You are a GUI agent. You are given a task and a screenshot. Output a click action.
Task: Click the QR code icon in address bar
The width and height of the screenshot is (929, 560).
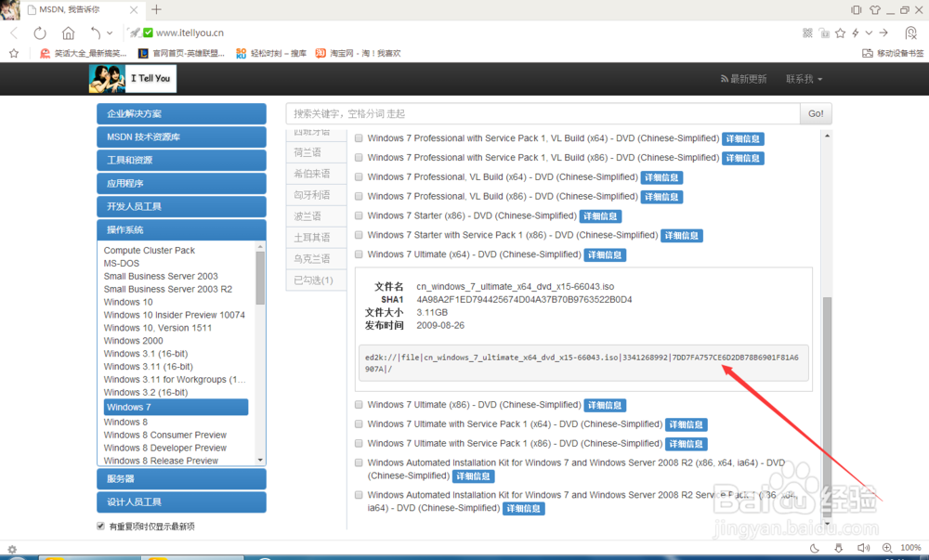(x=807, y=33)
